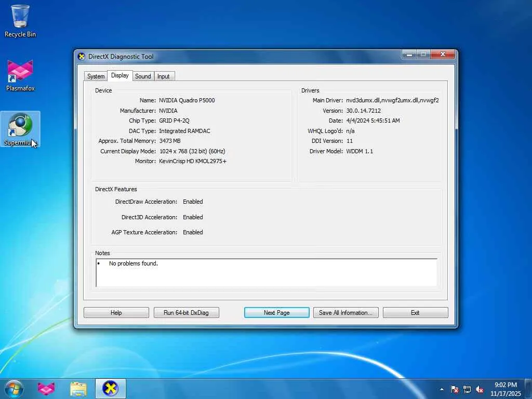
Task: Exit the DirectX Diagnostic Tool
Action: [x=415, y=312]
